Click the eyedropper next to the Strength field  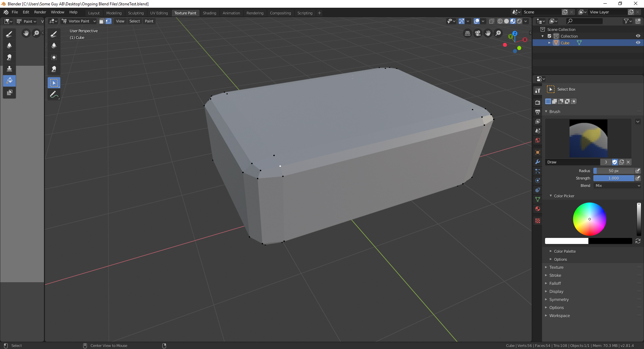coord(637,178)
